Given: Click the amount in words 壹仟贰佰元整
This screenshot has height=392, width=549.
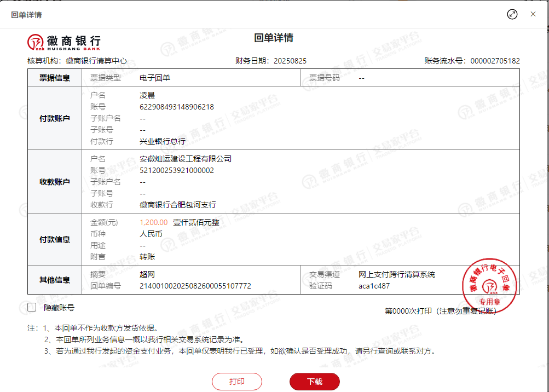Looking at the screenshot, I should [x=197, y=222].
